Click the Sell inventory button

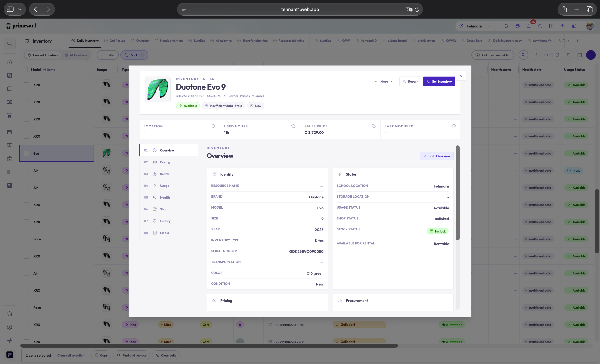[439, 82]
